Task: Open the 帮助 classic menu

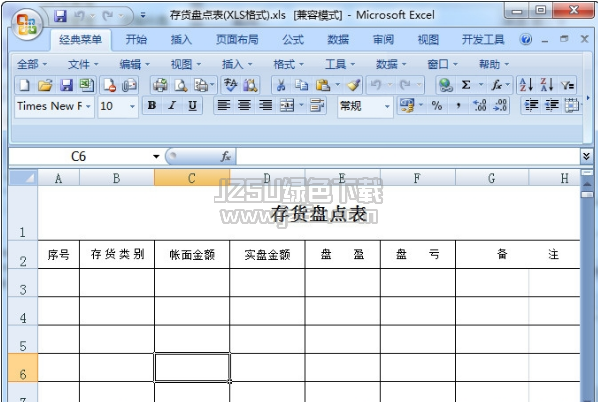Action: pyautogui.click(x=494, y=64)
